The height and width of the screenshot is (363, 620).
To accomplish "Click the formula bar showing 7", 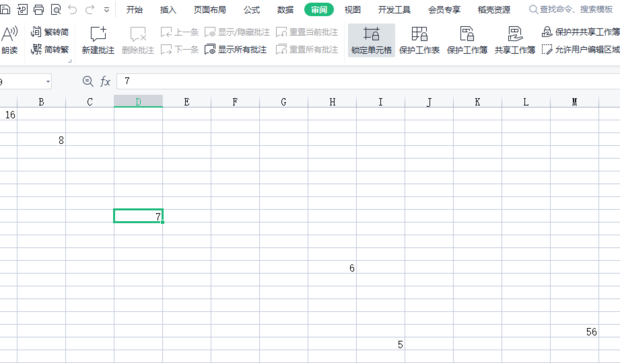I will click(368, 81).
